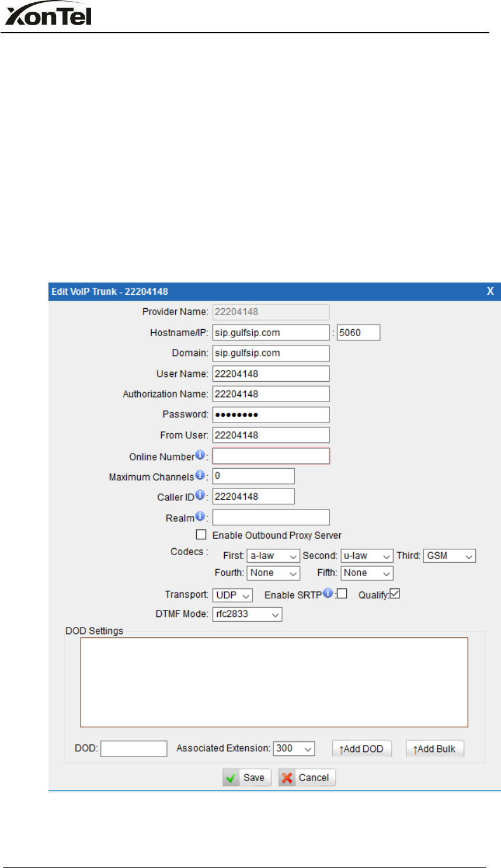Click the Authorization Name field

(x=271, y=394)
